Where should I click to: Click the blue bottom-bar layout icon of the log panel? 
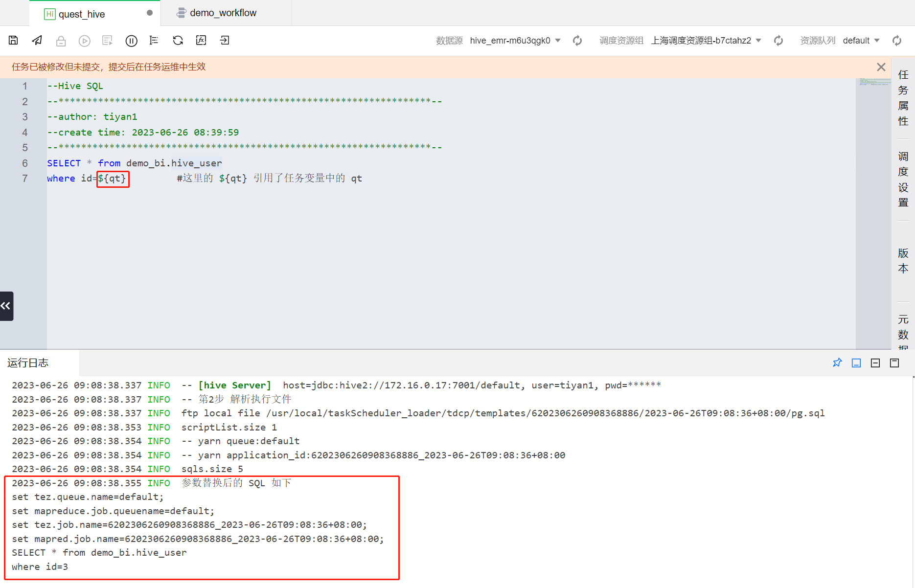[x=856, y=363]
